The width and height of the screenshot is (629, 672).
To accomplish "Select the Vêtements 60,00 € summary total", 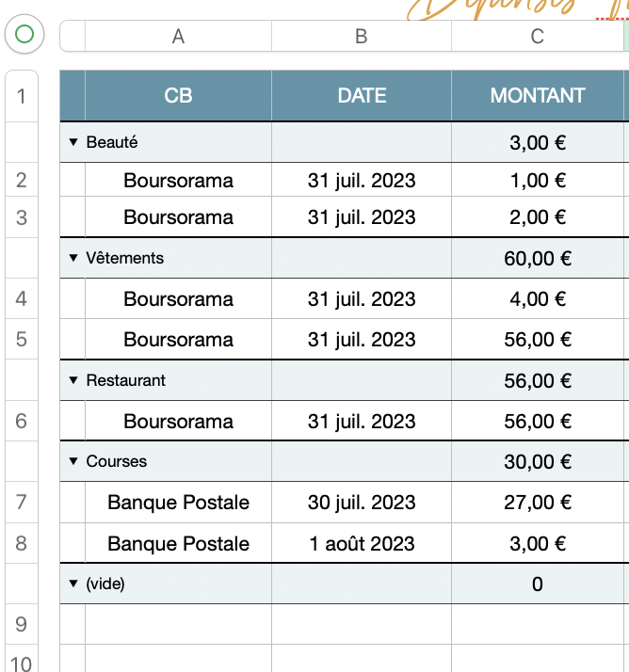I will [x=537, y=258].
